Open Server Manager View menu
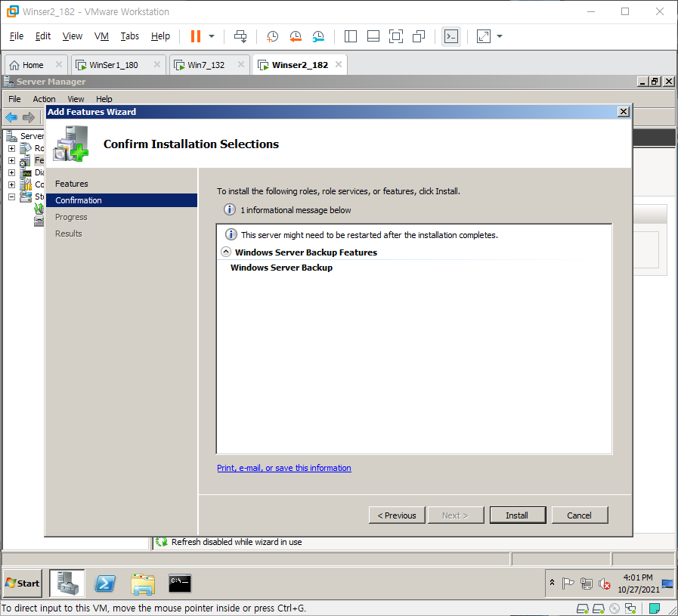 pyautogui.click(x=76, y=99)
